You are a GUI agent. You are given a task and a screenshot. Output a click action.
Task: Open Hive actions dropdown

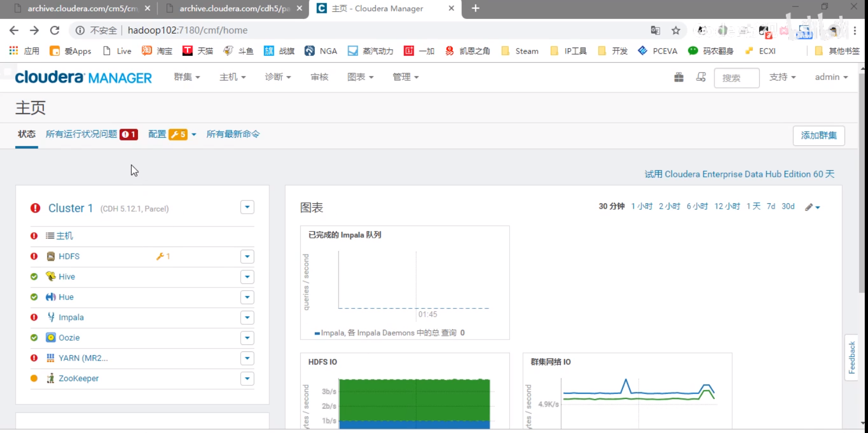click(x=247, y=277)
